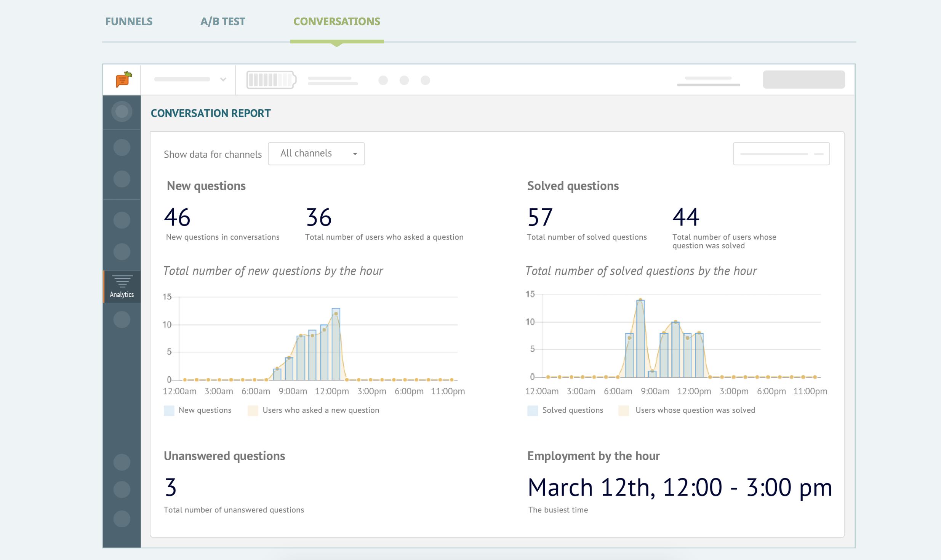Open the All channels dropdown
941x560 pixels.
pyautogui.click(x=316, y=154)
